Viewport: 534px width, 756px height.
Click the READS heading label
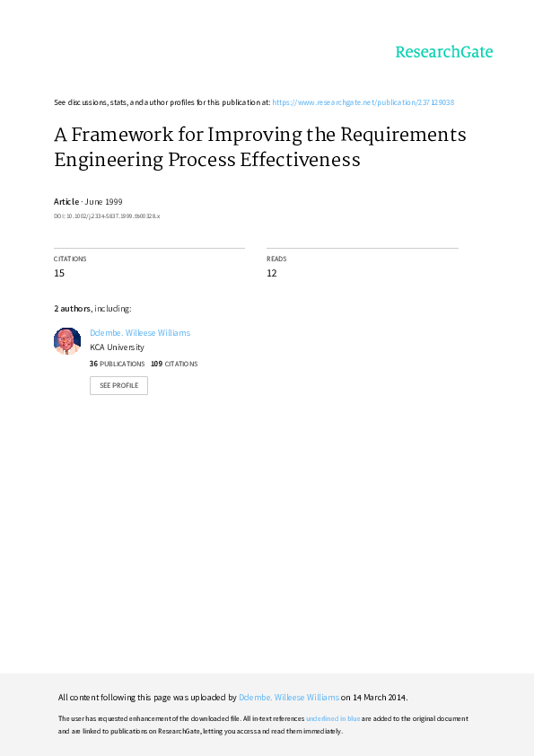(276, 259)
